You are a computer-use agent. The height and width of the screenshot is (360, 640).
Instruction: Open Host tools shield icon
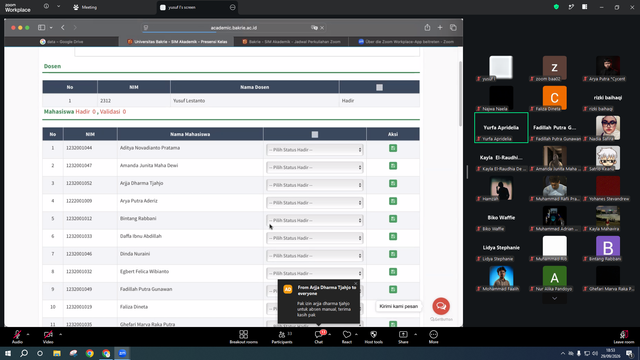373,335
